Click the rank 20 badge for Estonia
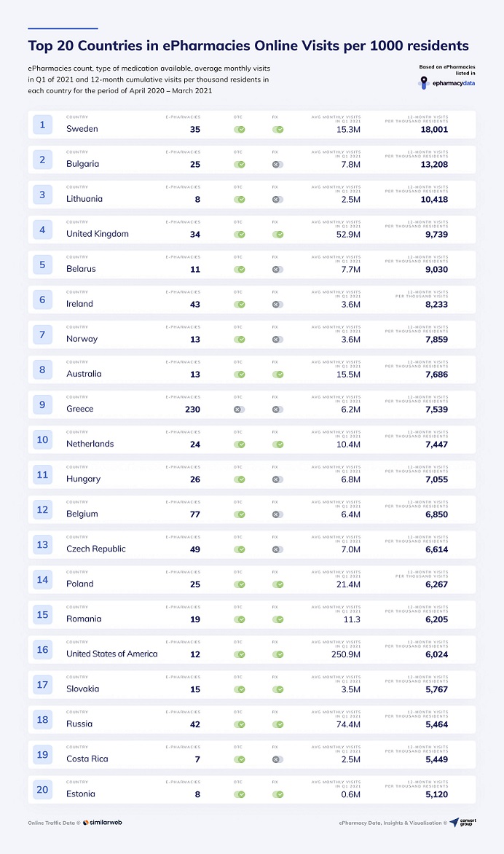The height and width of the screenshot is (854, 504). click(42, 790)
